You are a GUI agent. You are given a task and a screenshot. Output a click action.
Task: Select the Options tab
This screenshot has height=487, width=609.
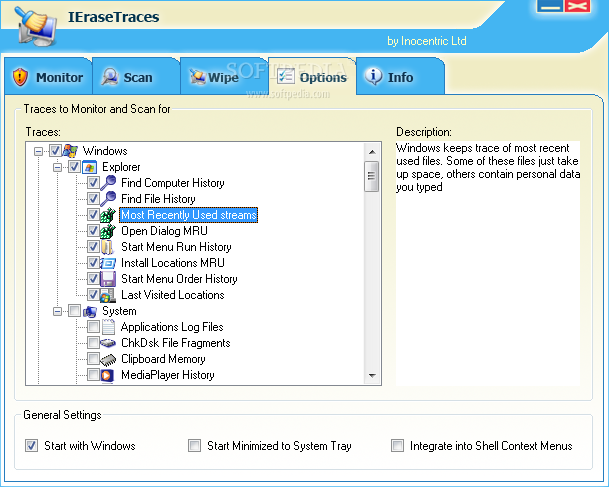[x=312, y=77]
